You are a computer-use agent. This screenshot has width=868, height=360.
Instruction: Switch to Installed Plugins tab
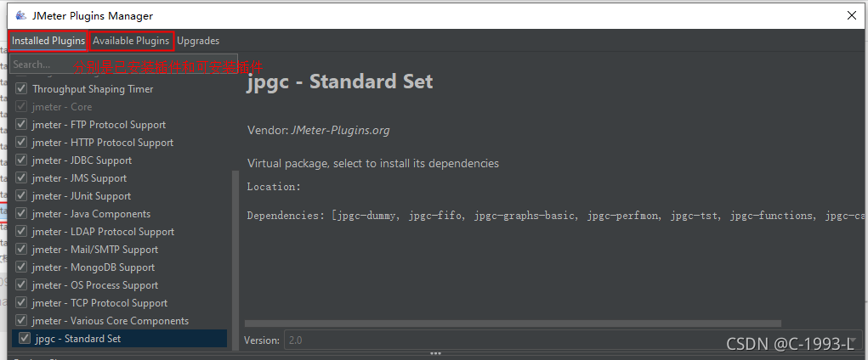[48, 41]
